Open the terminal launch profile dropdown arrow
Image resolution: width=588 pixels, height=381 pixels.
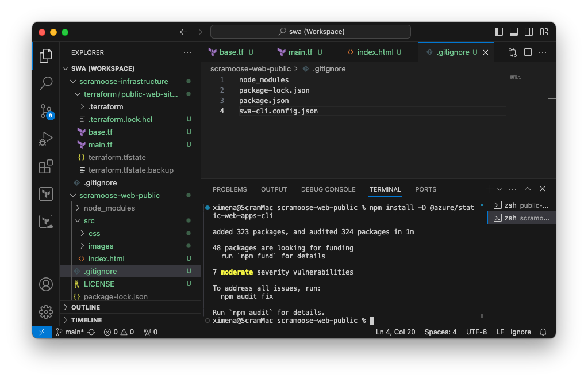(499, 189)
